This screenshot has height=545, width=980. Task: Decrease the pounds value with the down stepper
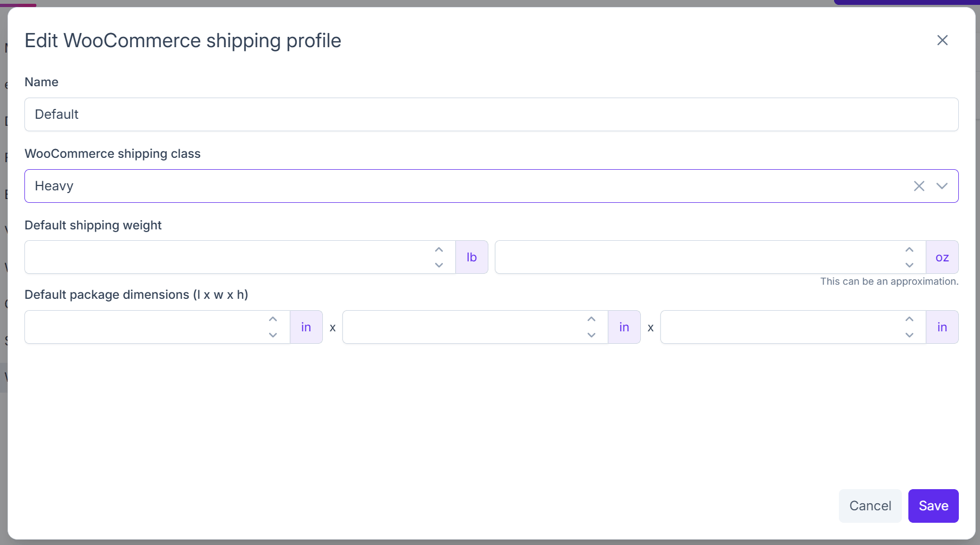click(438, 265)
